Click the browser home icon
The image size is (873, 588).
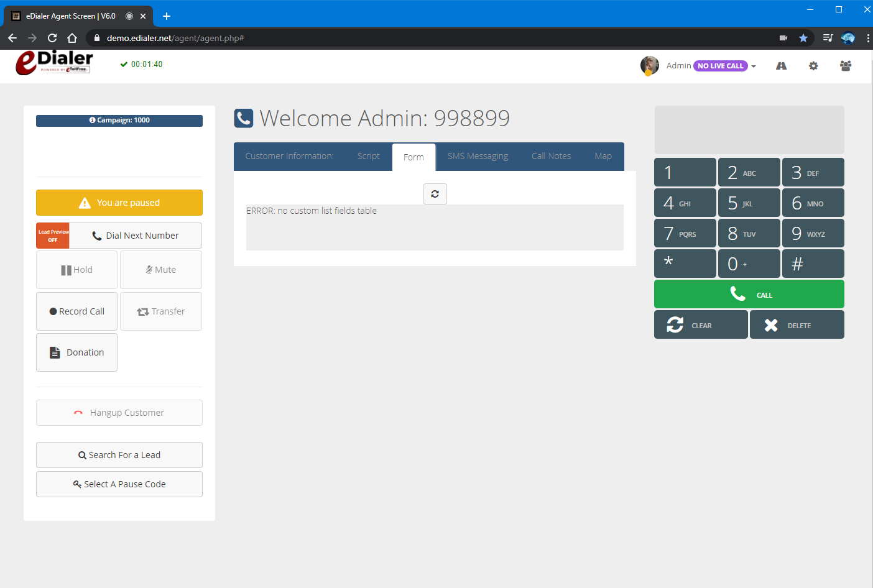(72, 38)
